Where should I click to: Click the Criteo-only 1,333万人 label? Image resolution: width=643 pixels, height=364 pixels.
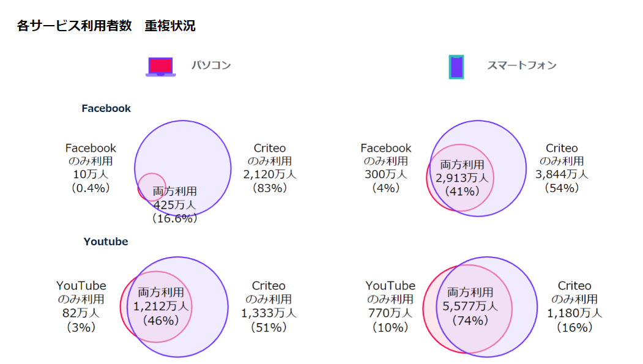(269, 313)
